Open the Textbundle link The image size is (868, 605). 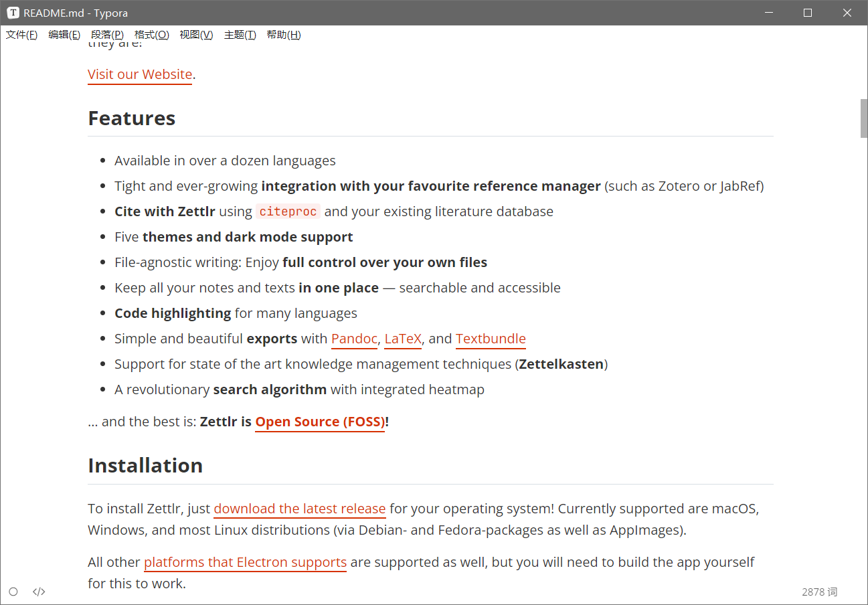pos(491,339)
